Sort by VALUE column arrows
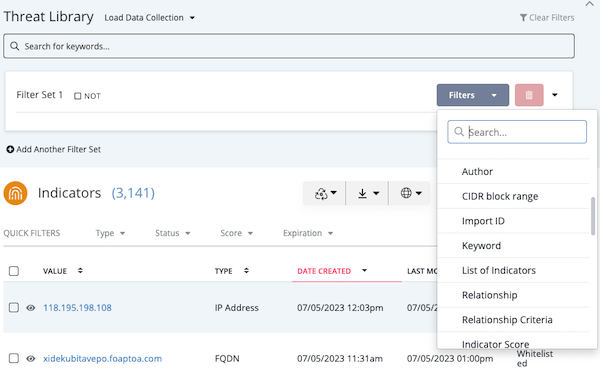Image resolution: width=600 pixels, height=372 pixels. tap(80, 271)
